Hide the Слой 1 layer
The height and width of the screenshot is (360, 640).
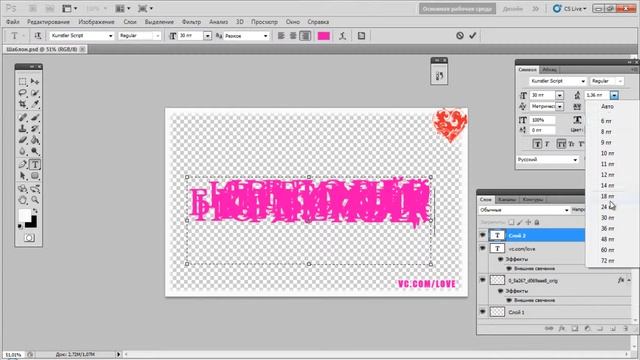tap(483, 312)
